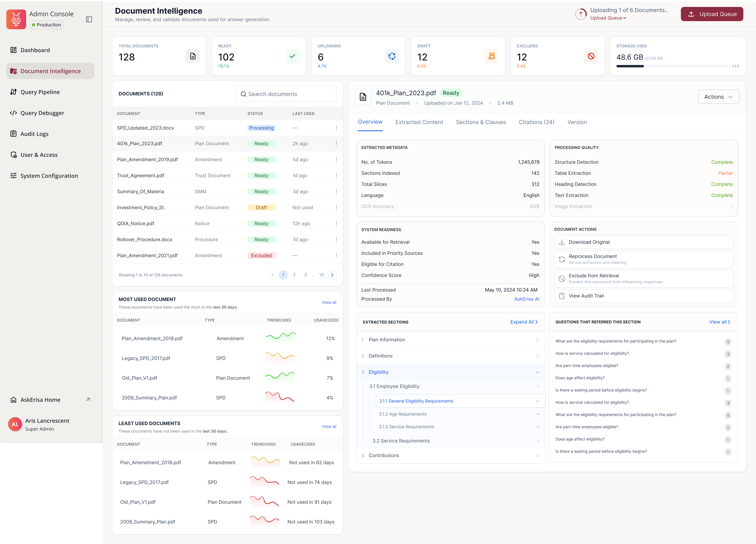
Task: Open the System Configuration sliders icon
Action: coord(13,176)
